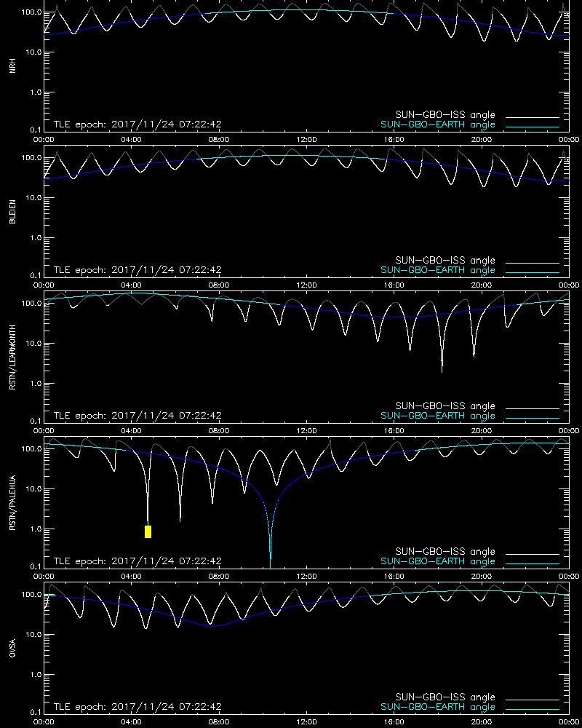Click the SUN-GBO-EARTH angle legend label in OVSA panel

tap(438, 707)
